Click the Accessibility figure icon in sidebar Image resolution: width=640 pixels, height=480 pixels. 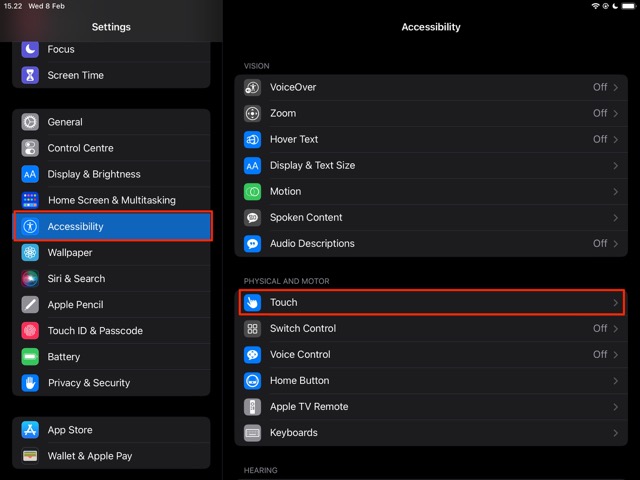tap(30, 227)
